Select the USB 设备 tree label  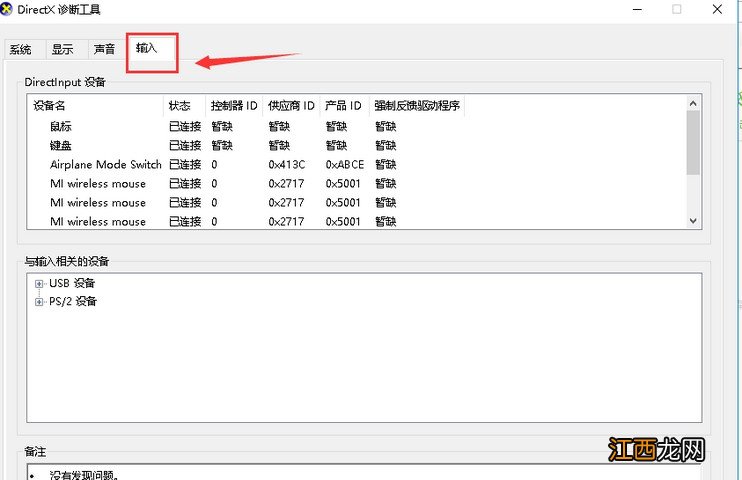72,283
